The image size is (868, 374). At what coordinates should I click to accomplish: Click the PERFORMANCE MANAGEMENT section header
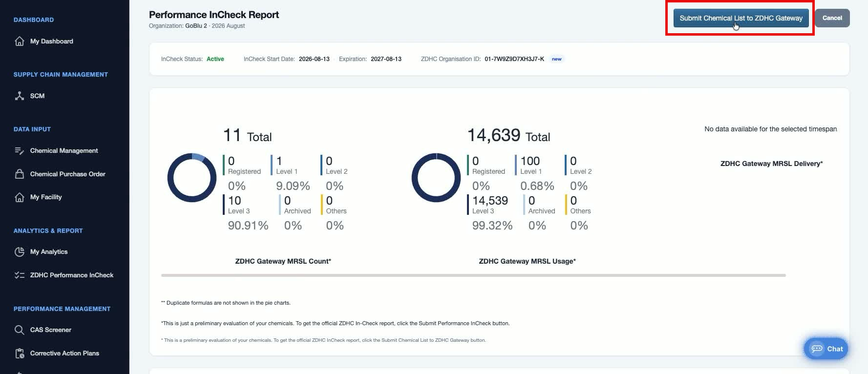pyautogui.click(x=62, y=309)
